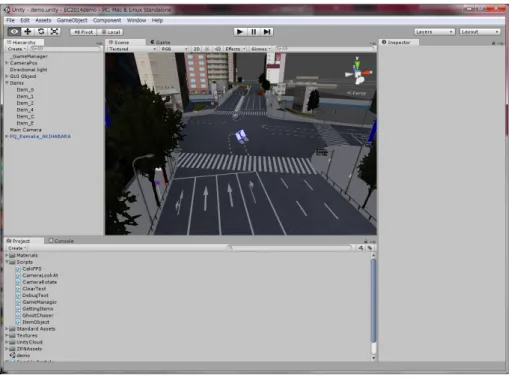Select the Move tool

click(28, 32)
